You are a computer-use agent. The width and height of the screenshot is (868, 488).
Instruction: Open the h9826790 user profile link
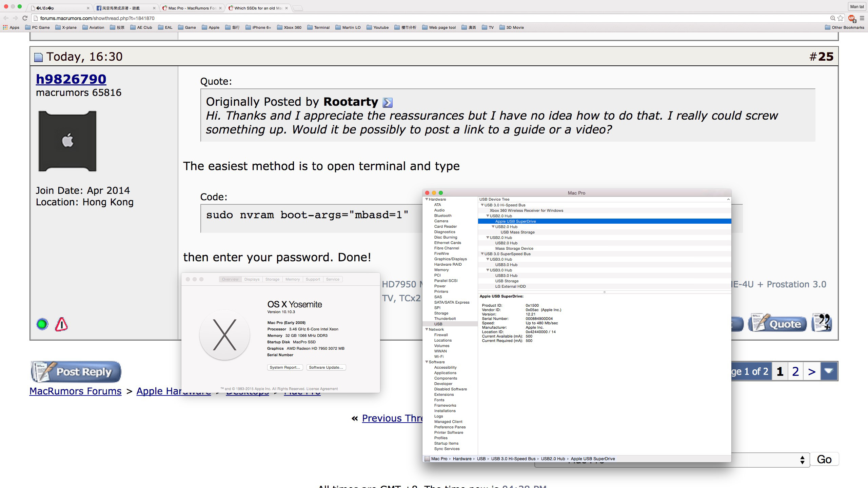click(x=71, y=79)
